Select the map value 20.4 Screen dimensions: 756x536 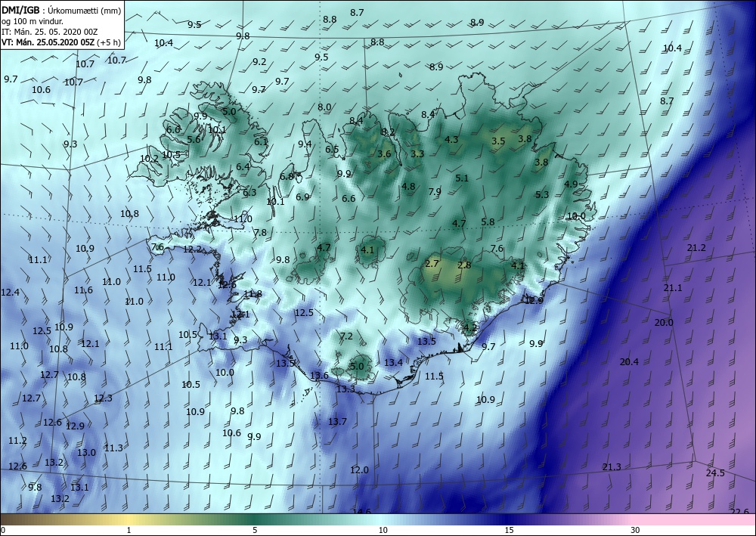tap(629, 361)
